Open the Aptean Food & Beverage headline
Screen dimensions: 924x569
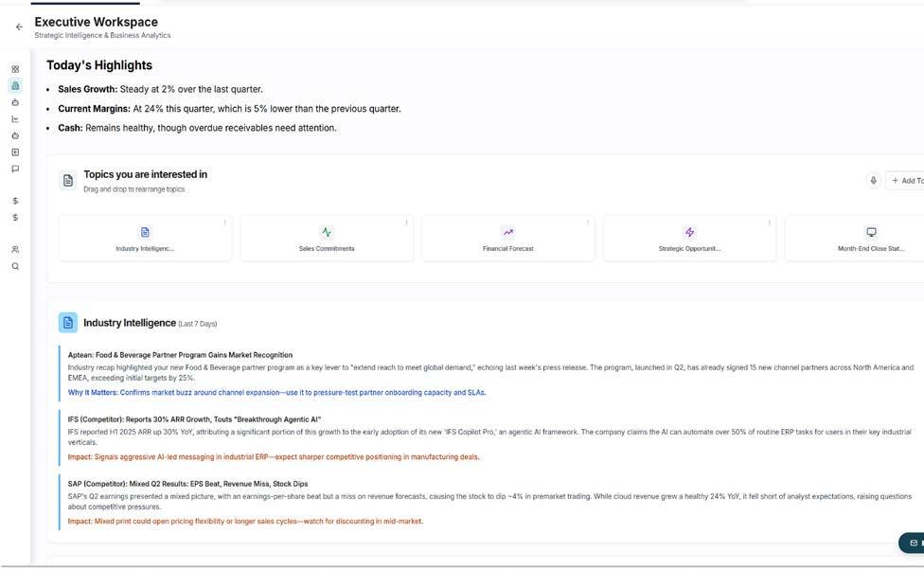(x=180, y=355)
